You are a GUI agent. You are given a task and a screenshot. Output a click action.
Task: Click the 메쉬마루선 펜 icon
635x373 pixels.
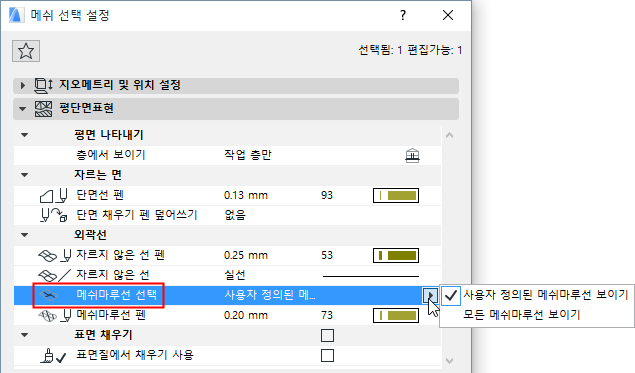click(x=55, y=315)
